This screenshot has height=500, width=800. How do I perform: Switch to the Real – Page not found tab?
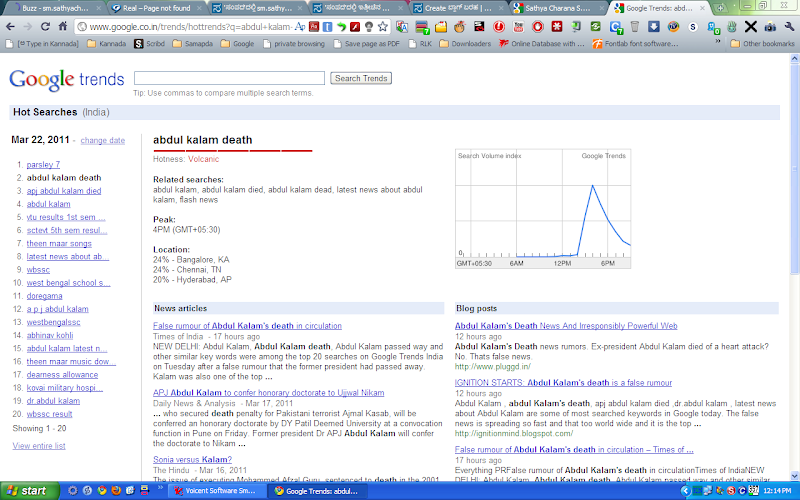156,8
